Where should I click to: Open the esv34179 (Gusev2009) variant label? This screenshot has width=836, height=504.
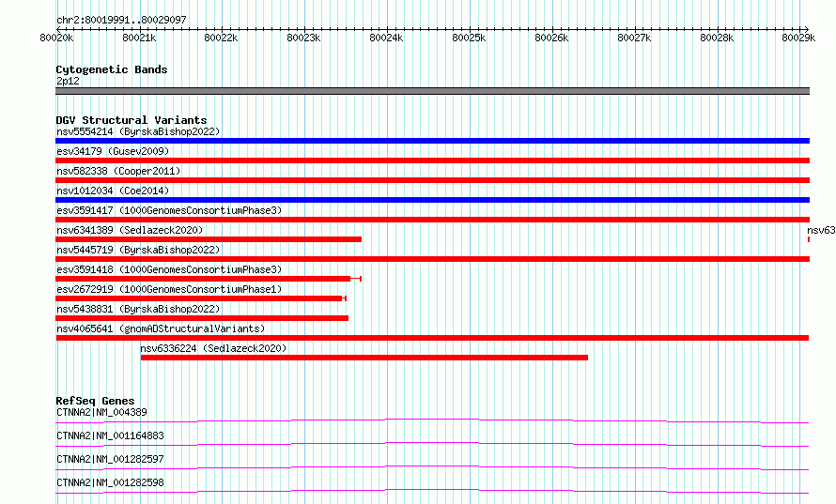click(x=113, y=151)
